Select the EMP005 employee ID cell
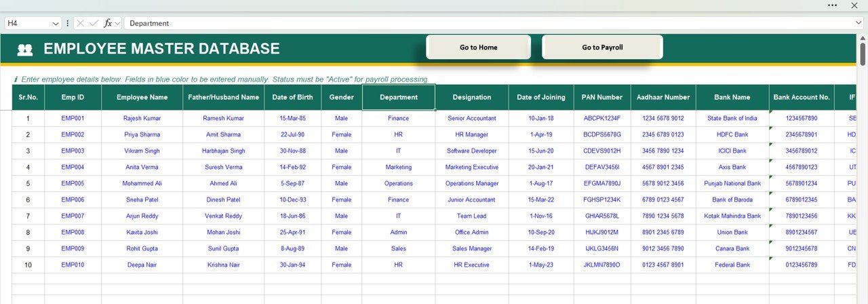 (73, 183)
